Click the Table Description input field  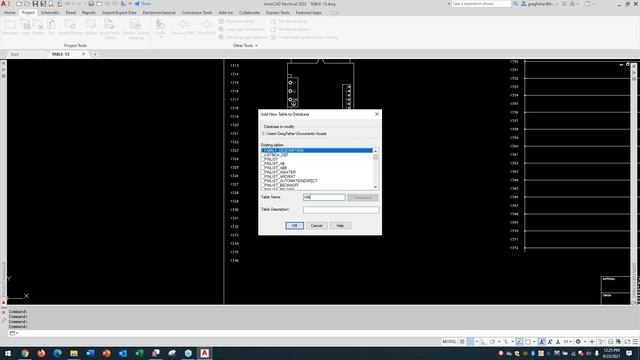pos(341,210)
